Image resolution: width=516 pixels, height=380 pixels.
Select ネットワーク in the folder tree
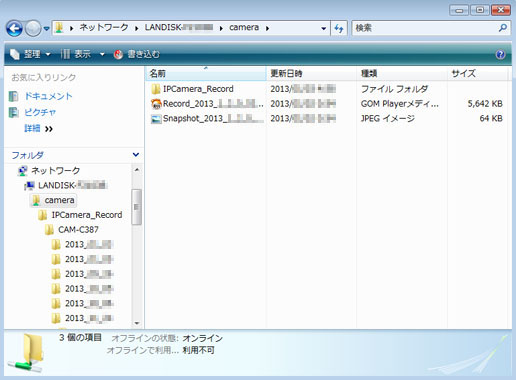click(x=55, y=171)
